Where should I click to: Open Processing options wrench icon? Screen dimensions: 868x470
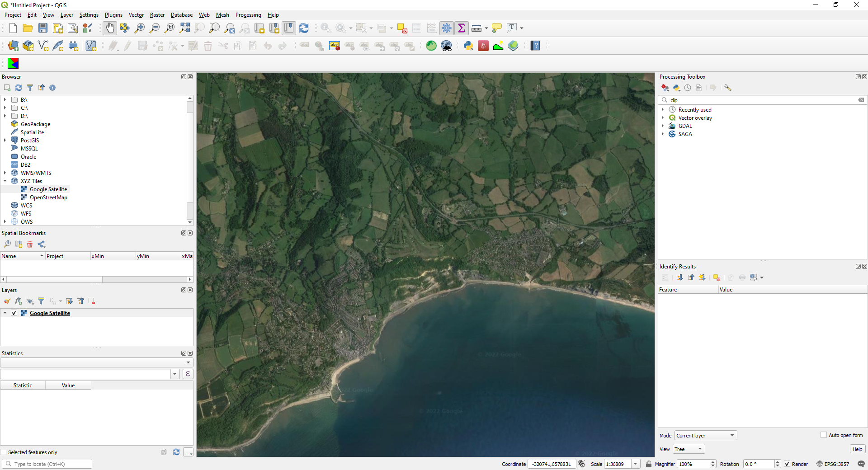point(727,88)
